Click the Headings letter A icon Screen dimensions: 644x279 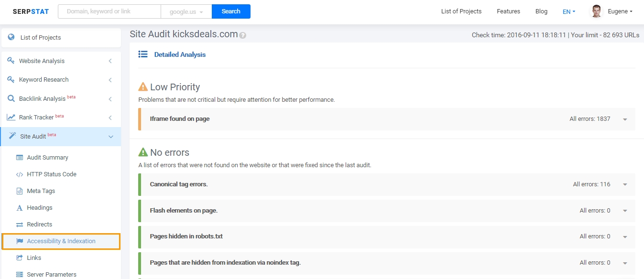pos(20,208)
